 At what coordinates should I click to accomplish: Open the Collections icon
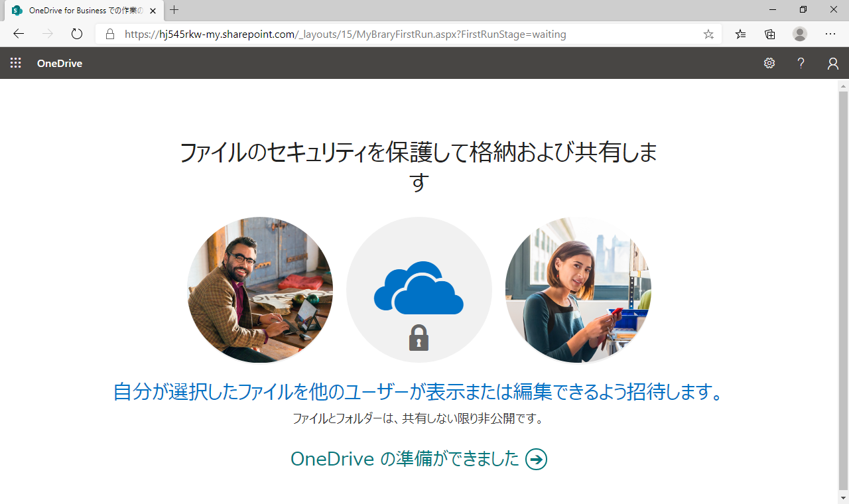pos(770,34)
